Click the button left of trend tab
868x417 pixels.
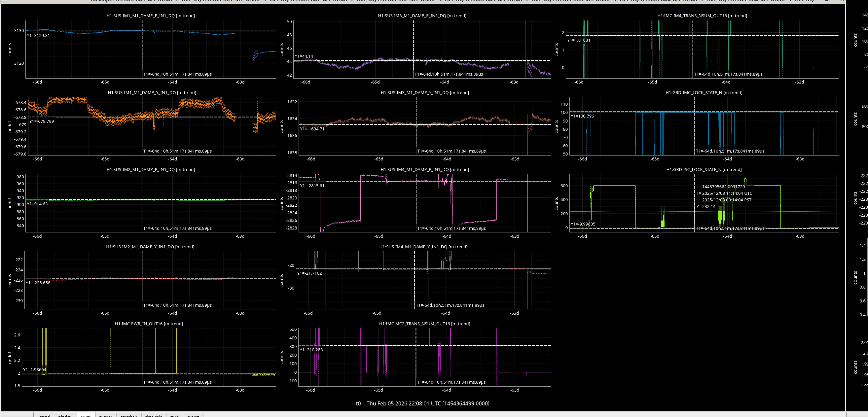(17, 415)
